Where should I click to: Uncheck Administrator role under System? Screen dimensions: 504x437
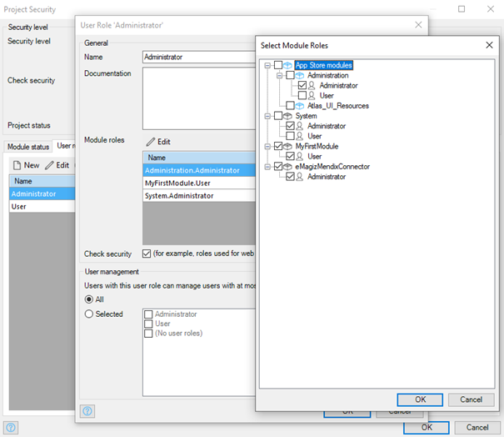point(290,126)
